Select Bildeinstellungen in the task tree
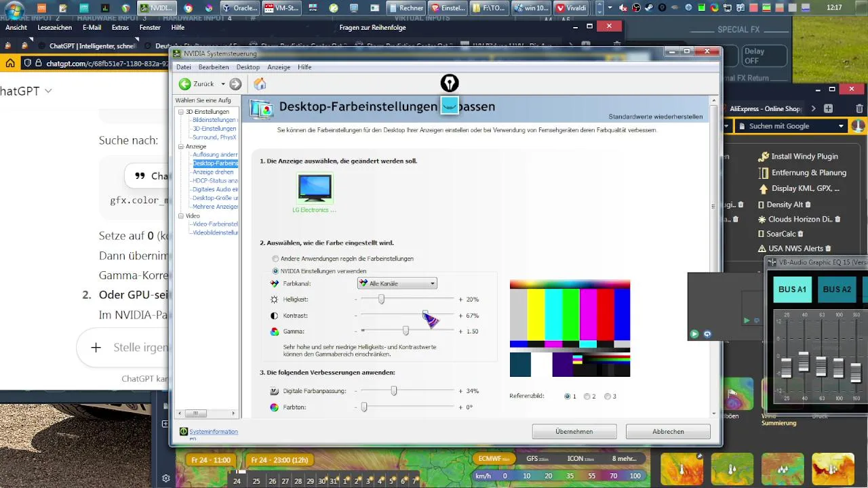Viewport: 868px width, 488px height. 214,120
